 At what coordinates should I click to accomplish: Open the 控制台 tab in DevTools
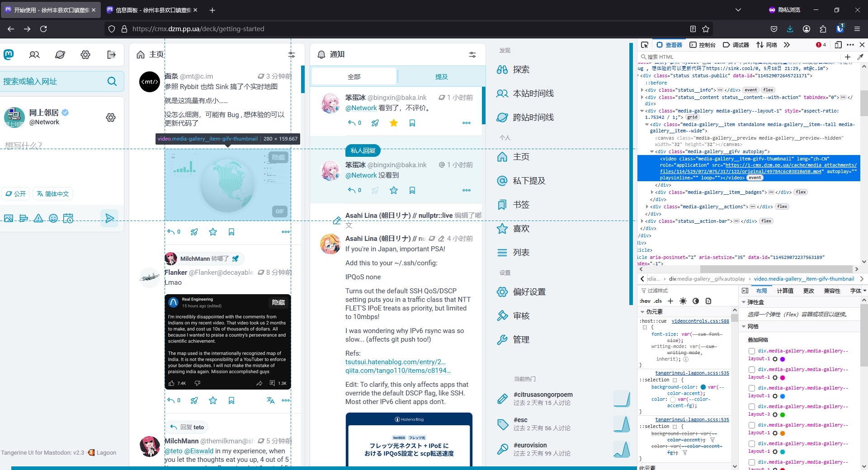pyautogui.click(x=703, y=45)
